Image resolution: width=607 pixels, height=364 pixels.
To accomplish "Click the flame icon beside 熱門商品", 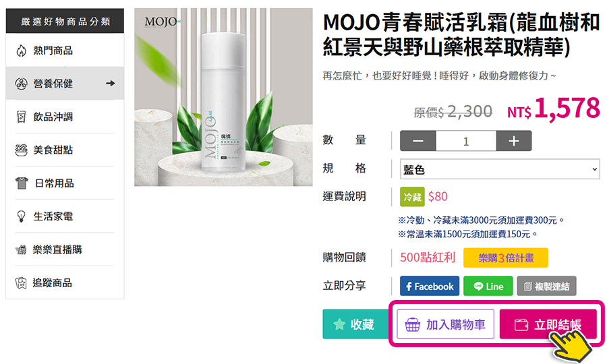I will [22, 51].
